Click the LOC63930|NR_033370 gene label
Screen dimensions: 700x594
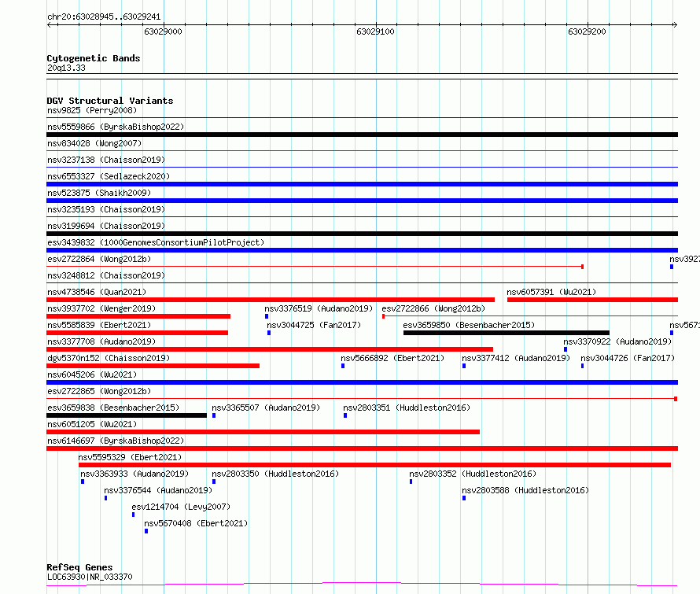pyautogui.click(x=90, y=577)
